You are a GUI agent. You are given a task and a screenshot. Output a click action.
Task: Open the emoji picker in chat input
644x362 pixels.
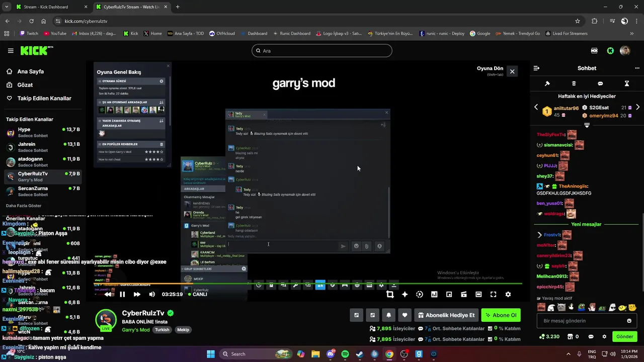[x=629, y=321]
